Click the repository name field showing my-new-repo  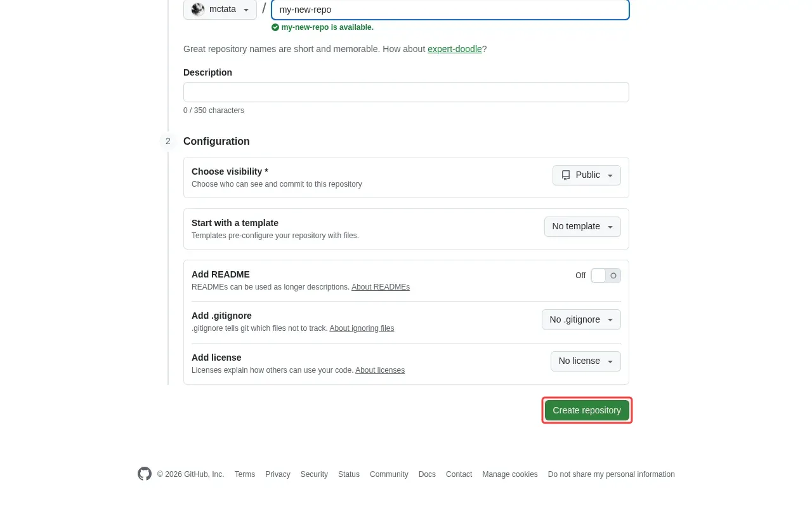click(450, 10)
